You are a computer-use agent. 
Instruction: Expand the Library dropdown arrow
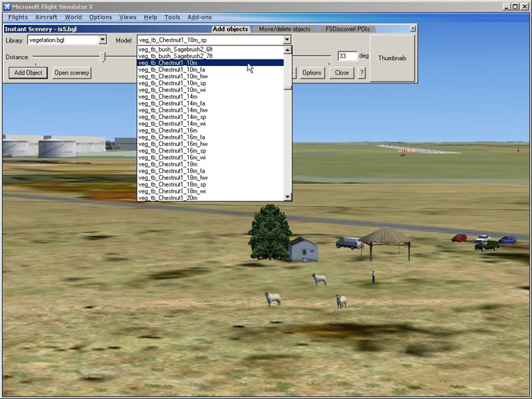(102, 40)
